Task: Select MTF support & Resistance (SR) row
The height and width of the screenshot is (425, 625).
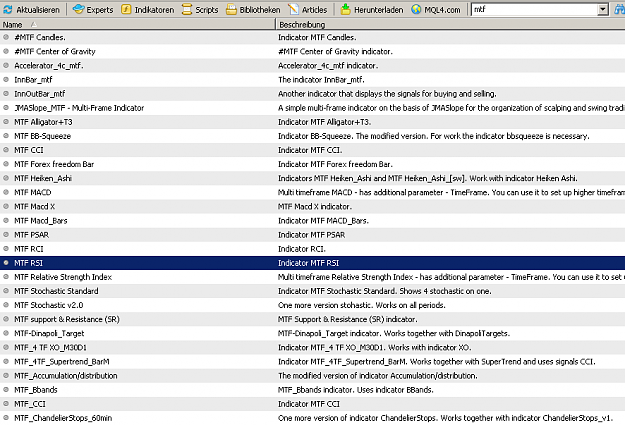Action: pos(312,319)
